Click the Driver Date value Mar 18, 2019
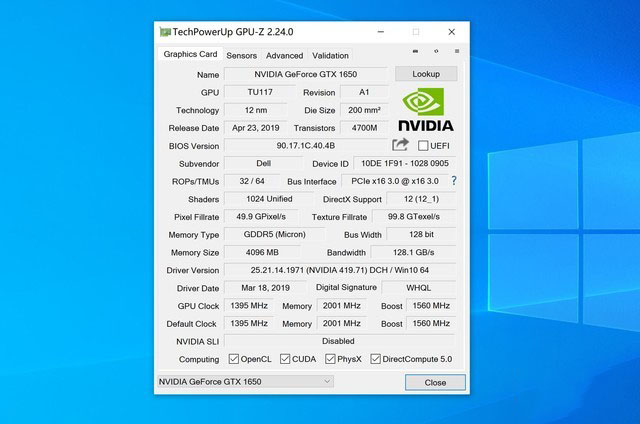 265,288
